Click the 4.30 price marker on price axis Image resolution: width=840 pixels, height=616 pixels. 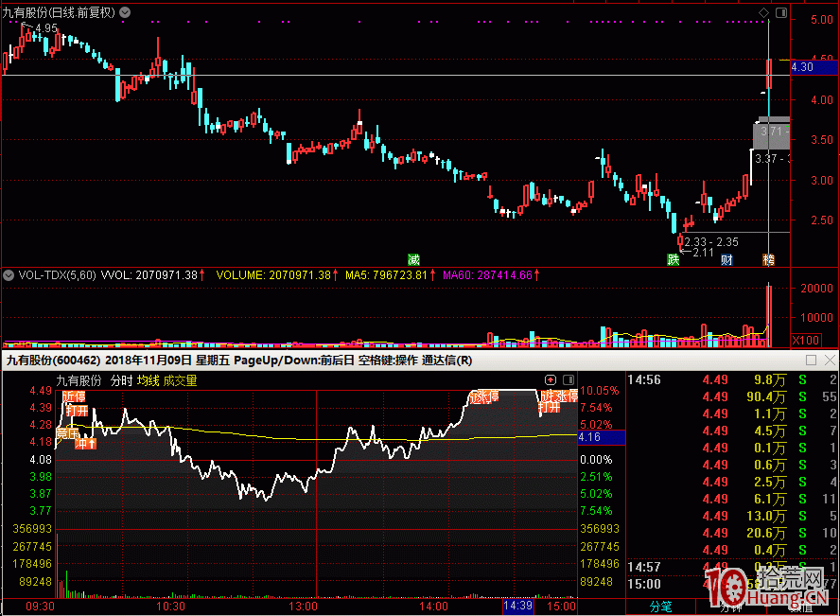click(x=801, y=67)
